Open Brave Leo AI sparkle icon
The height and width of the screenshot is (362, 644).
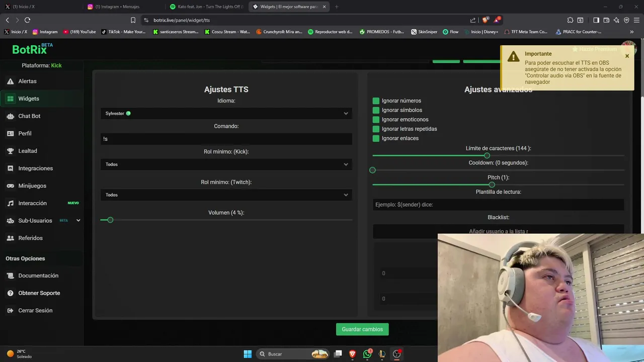coord(616,20)
